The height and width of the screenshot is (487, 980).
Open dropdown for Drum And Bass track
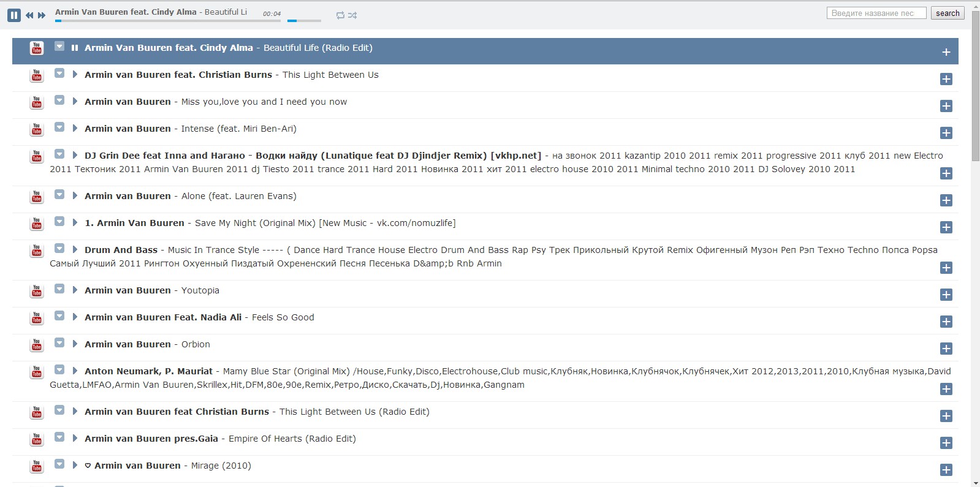[59, 248]
